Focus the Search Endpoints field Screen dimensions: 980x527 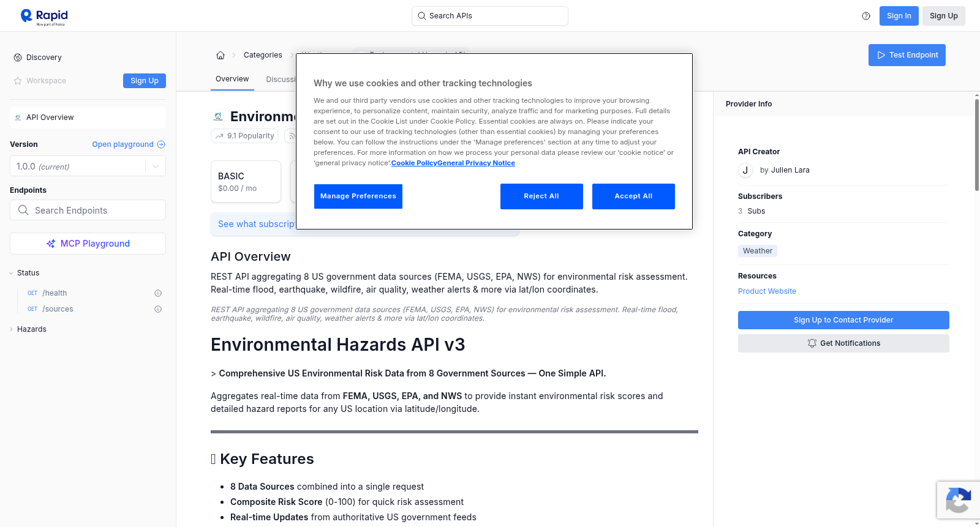tap(88, 210)
